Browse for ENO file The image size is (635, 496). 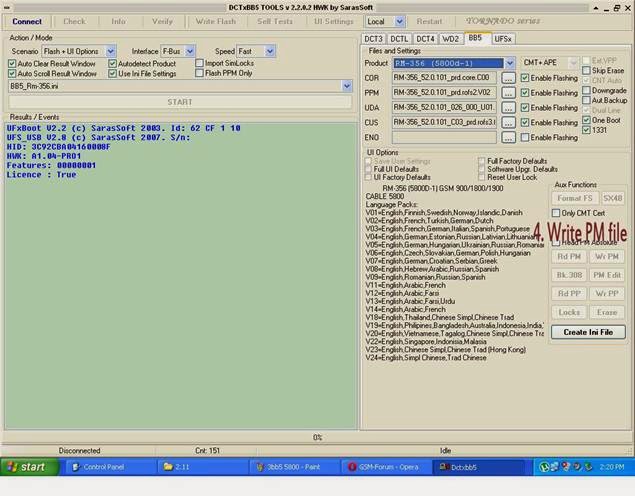[508, 138]
